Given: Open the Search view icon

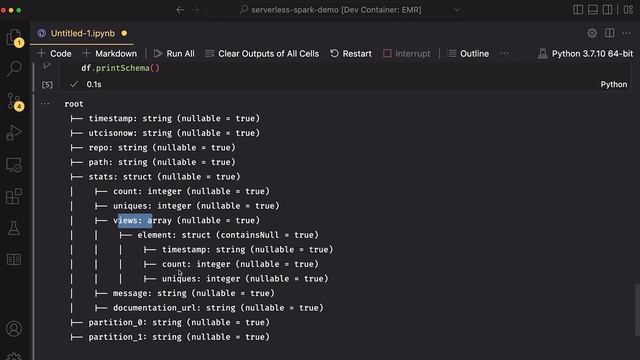Looking at the screenshot, I should [14, 69].
